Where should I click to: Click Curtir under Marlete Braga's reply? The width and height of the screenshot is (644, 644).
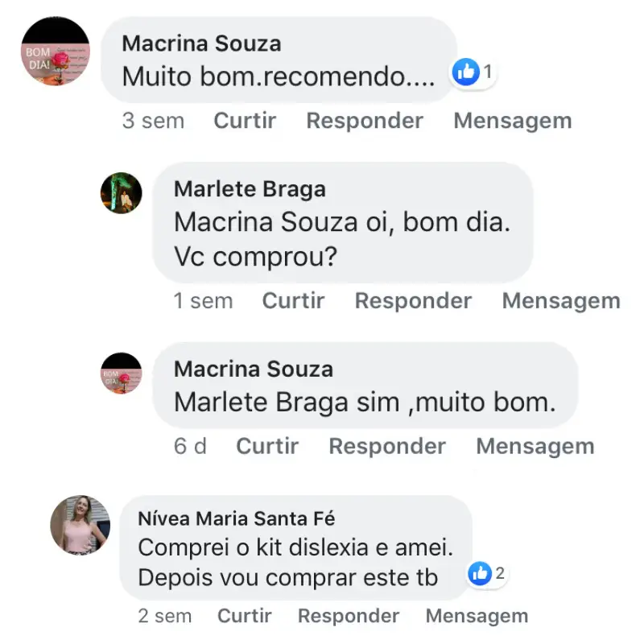pyautogui.click(x=293, y=301)
